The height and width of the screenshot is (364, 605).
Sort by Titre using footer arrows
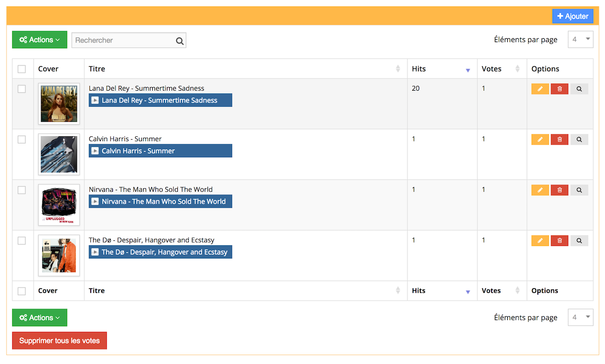pos(398,291)
